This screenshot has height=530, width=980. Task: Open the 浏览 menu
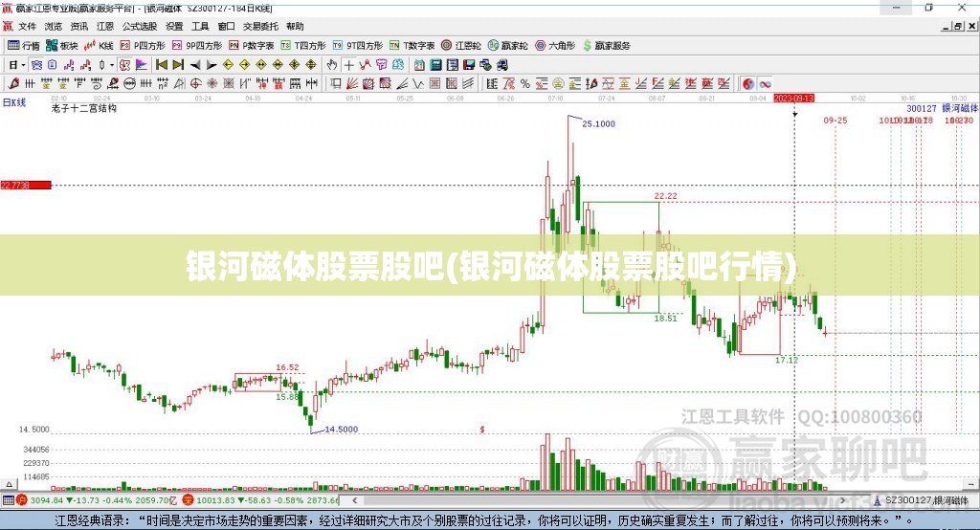[x=54, y=26]
